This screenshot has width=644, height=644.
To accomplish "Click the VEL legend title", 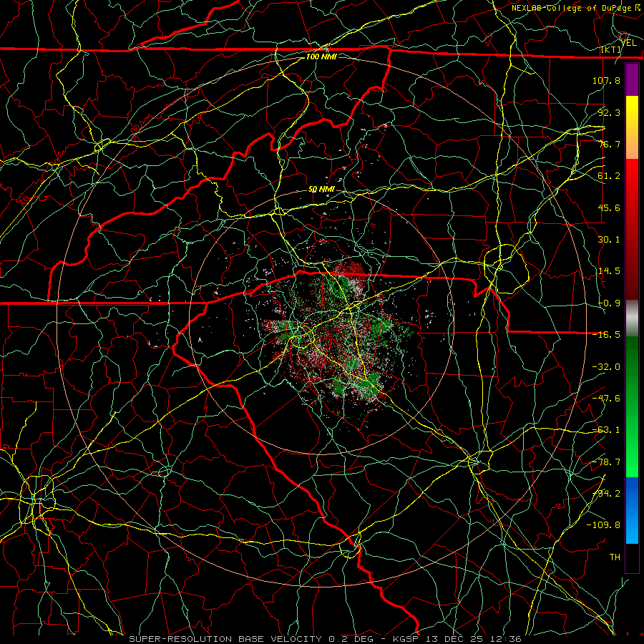I will (628, 42).
